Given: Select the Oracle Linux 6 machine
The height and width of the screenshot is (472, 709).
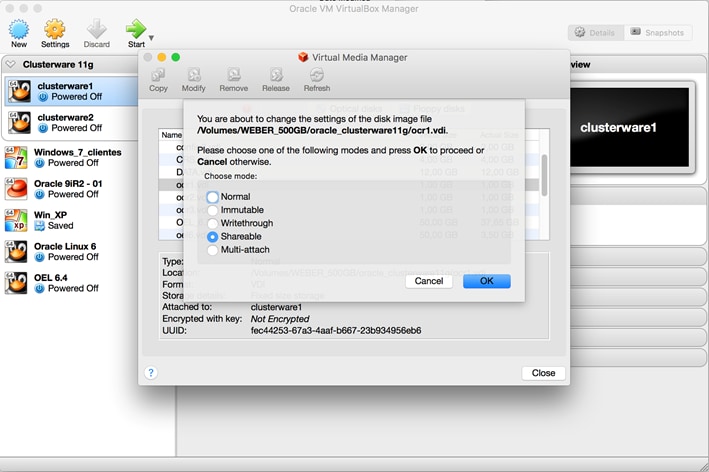Looking at the screenshot, I should [68, 251].
